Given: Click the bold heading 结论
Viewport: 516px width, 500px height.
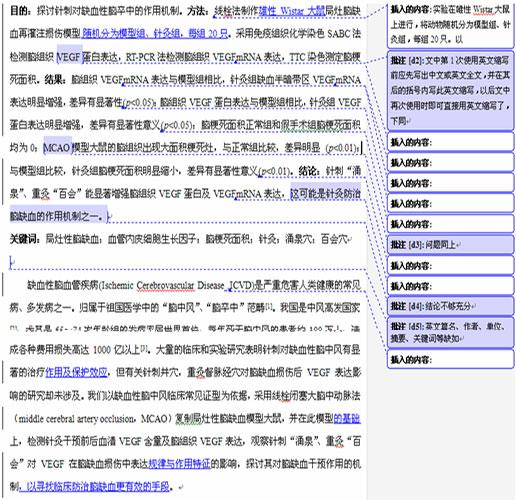Looking at the screenshot, I should 308,171.
